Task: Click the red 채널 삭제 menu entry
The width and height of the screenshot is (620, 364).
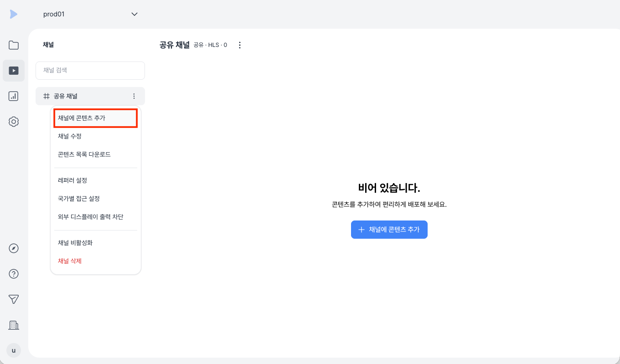Action: 96,261
